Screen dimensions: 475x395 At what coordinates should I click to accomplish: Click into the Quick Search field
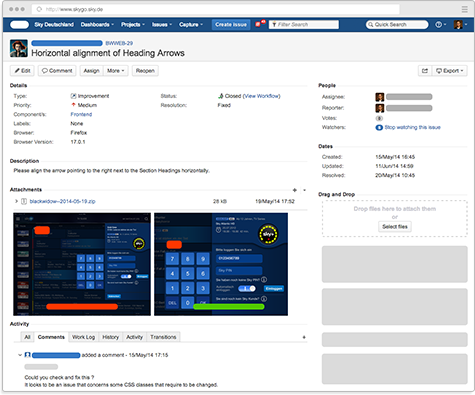click(397, 24)
